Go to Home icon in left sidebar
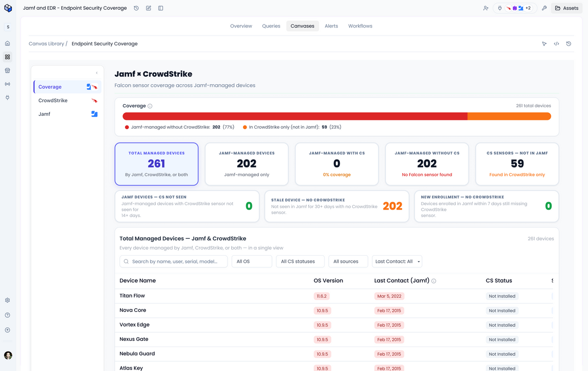Viewport: 588px width, 371px height. (x=8, y=43)
